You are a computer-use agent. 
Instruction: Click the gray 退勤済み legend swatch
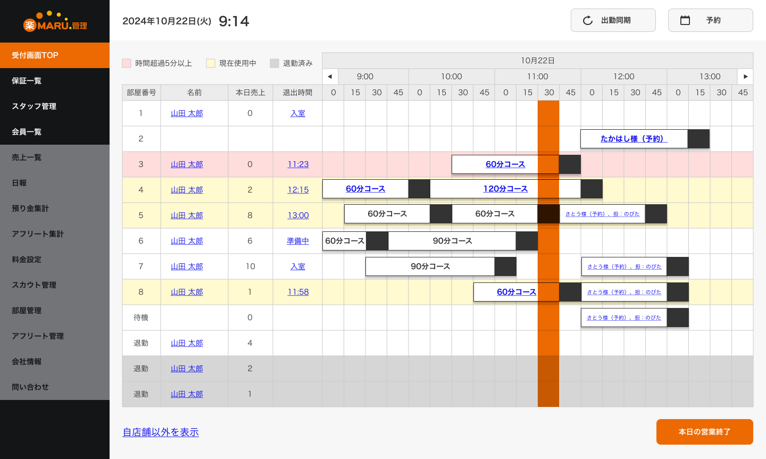point(274,63)
